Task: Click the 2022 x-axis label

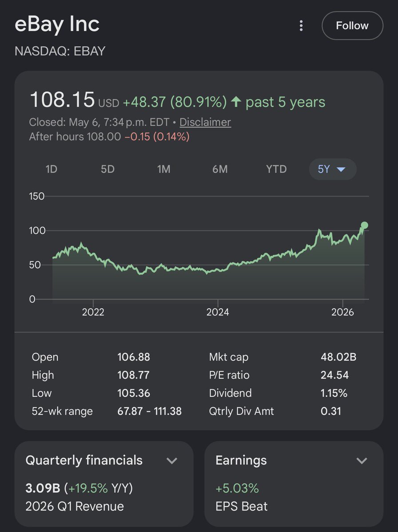Action: (93, 312)
